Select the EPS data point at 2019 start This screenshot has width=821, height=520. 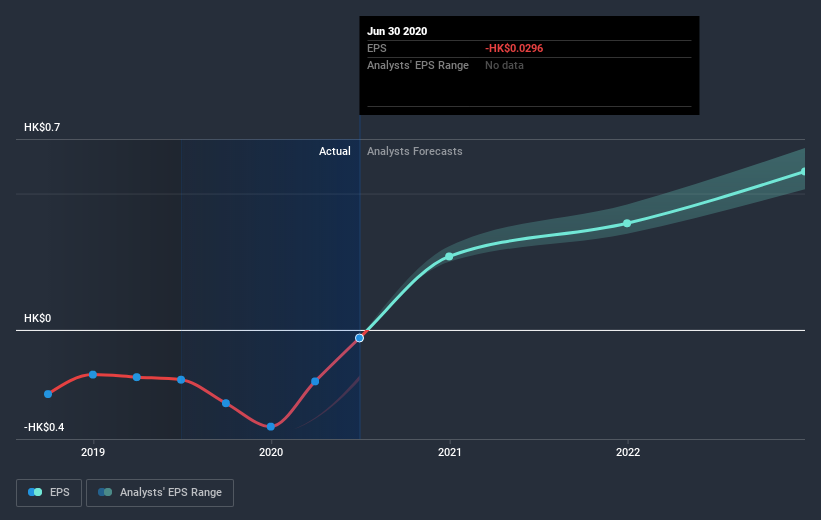pos(93,374)
